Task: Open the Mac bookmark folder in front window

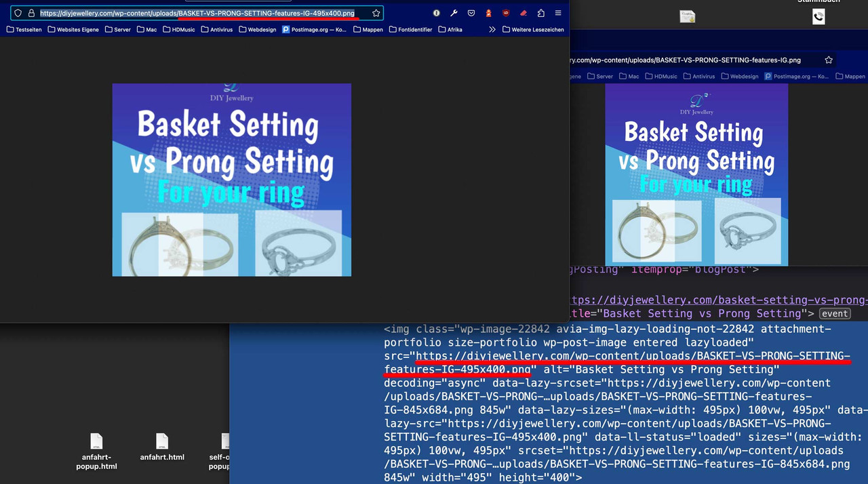Action: (146, 30)
